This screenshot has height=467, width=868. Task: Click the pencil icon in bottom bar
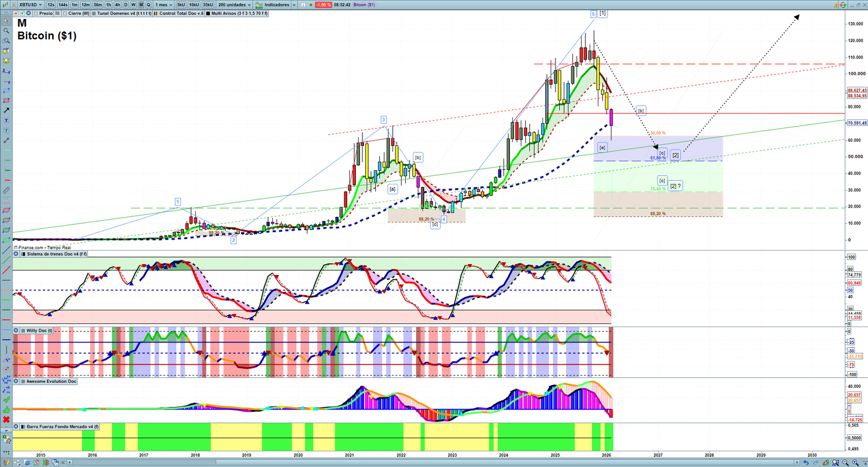(6, 463)
